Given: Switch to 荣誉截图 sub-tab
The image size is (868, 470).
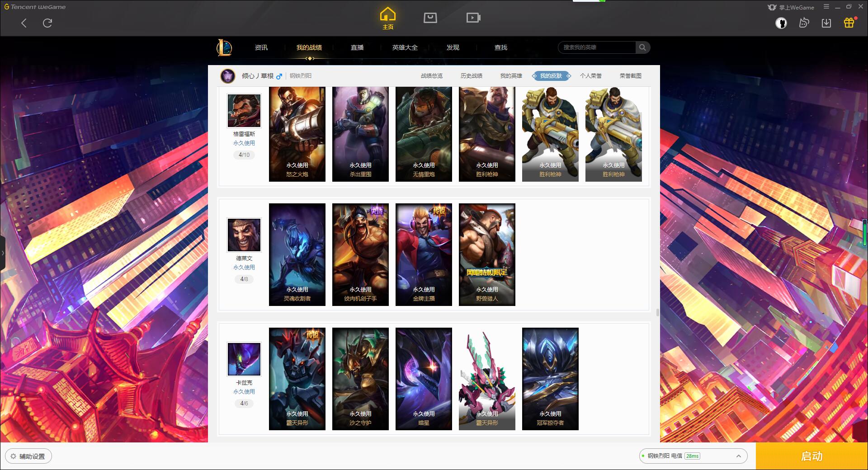Looking at the screenshot, I should coord(631,76).
